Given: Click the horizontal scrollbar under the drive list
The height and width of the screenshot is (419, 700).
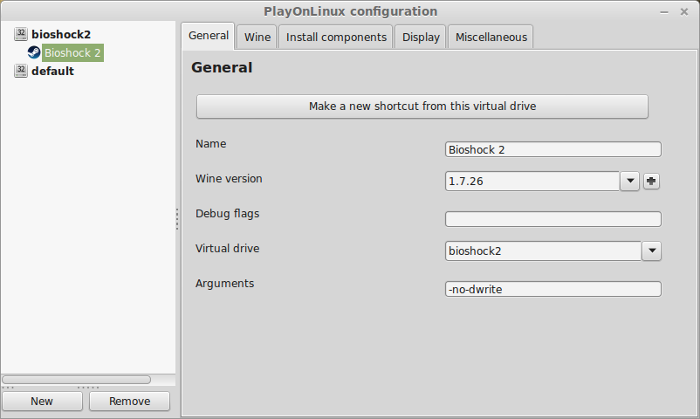Looking at the screenshot, I should tap(76, 380).
